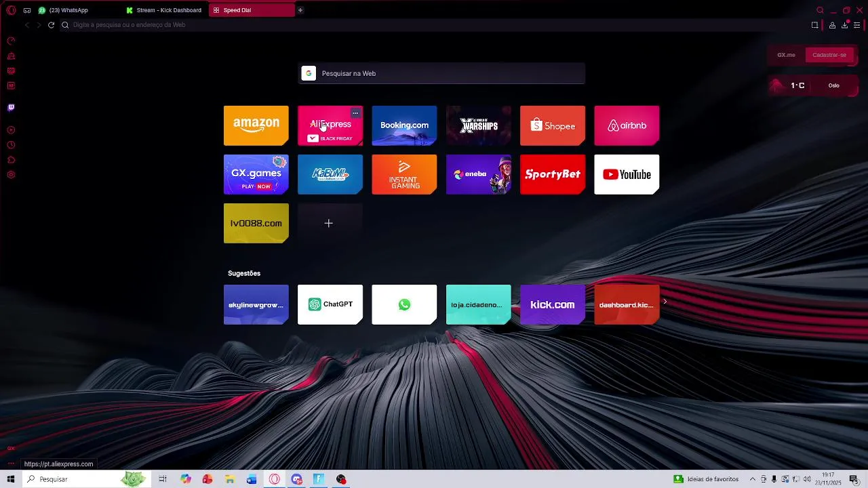Viewport: 868px width, 488px height.
Task: Open Extensions cube sidebar icon
Action: point(11,160)
